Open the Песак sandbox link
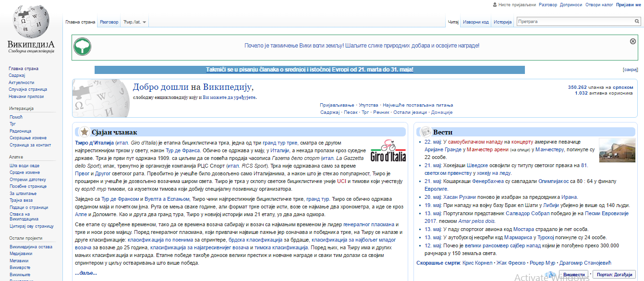The width and height of the screenshot is (644, 281). pos(351,112)
